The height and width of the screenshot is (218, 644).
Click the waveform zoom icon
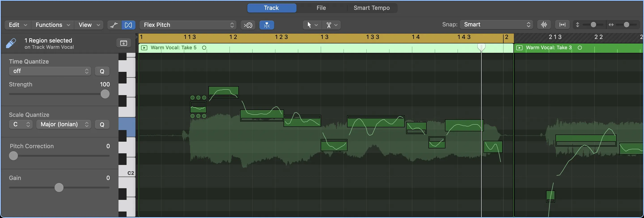tap(544, 25)
